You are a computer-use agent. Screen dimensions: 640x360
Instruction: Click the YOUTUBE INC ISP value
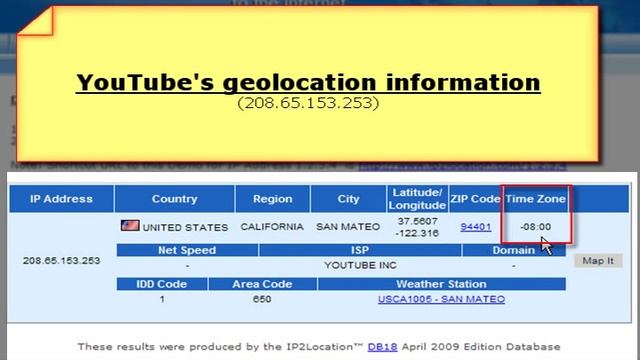point(360,265)
